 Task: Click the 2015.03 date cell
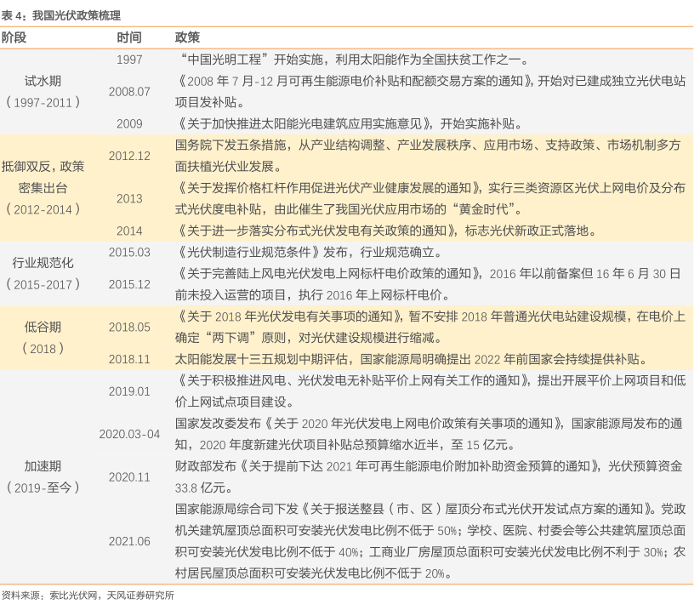[x=129, y=252]
